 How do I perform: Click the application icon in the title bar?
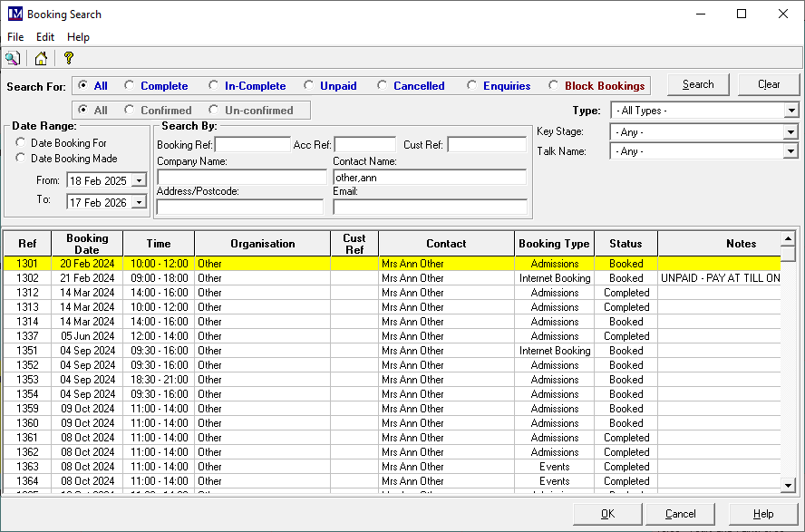14,15
